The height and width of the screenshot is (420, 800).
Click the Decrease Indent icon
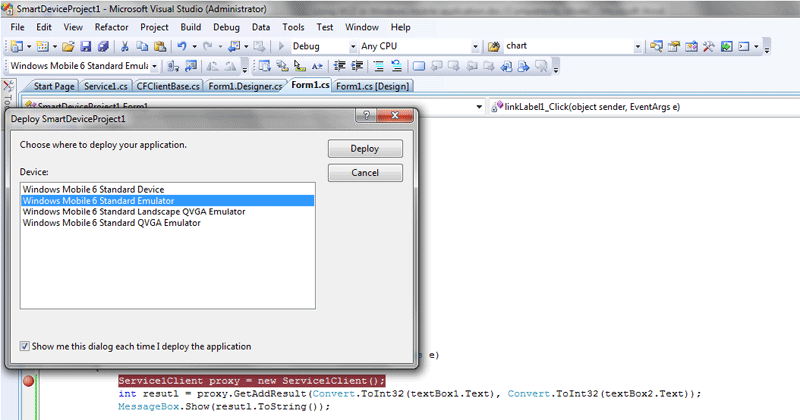coord(339,66)
